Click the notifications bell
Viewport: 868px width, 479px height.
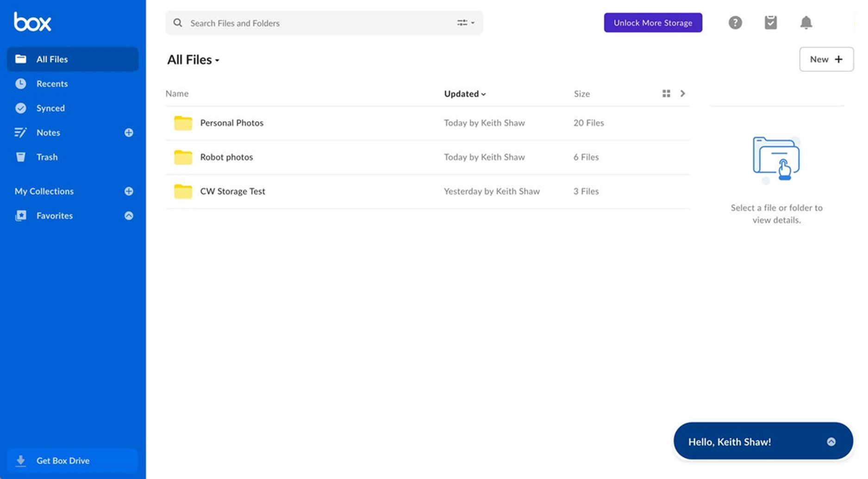pyautogui.click(x=806, y=22)
